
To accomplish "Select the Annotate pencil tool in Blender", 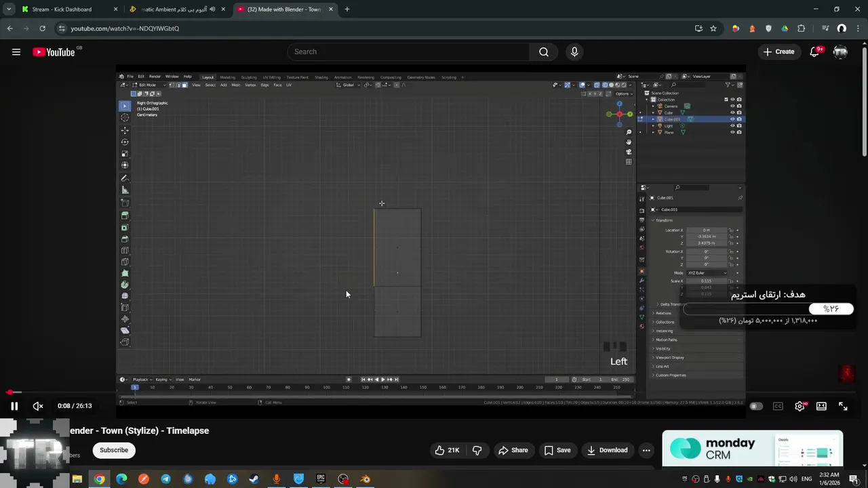I will coord(125,178).
